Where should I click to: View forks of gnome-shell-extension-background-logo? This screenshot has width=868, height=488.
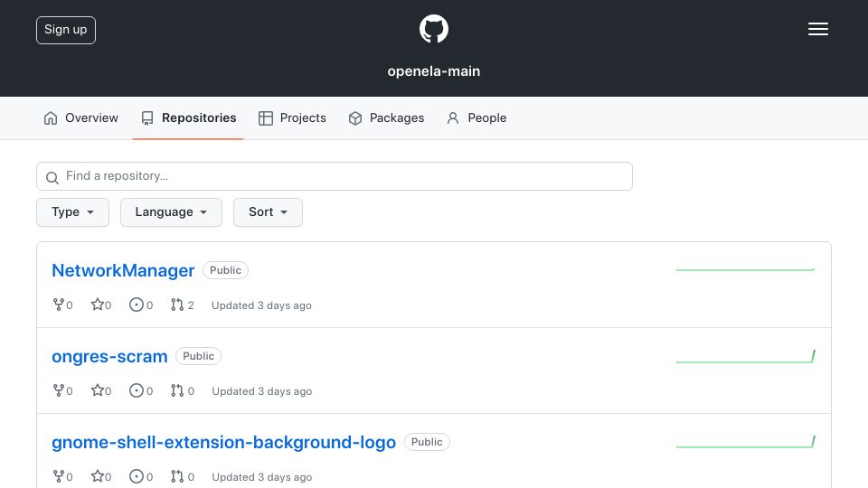click(62, 476)
